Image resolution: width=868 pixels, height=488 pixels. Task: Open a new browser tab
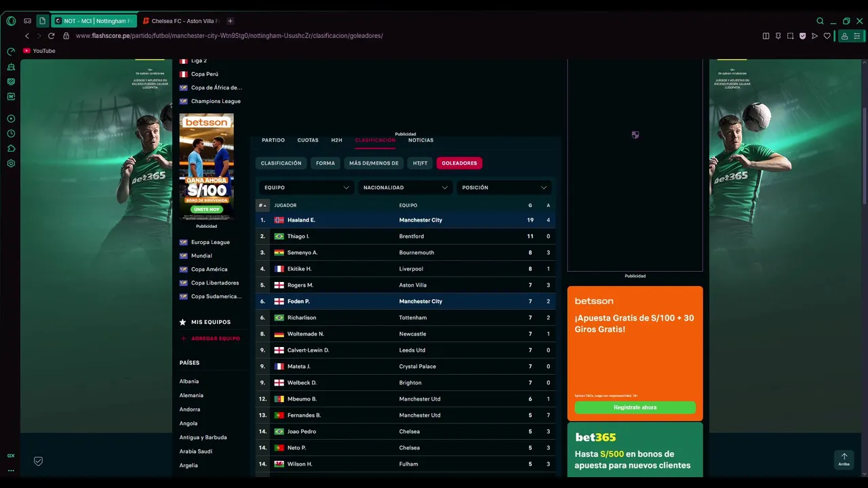[230, 21]
